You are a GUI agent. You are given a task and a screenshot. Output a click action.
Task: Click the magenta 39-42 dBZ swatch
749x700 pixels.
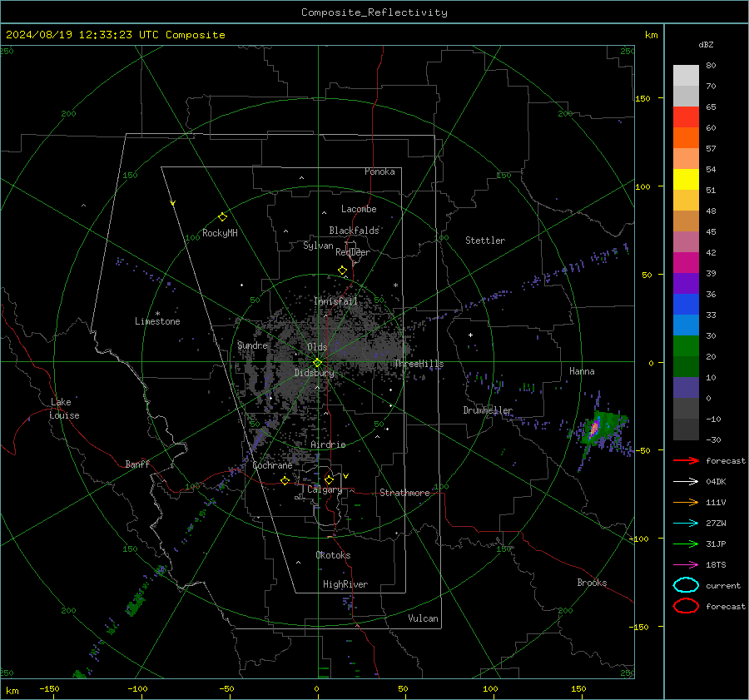point(686,263)
